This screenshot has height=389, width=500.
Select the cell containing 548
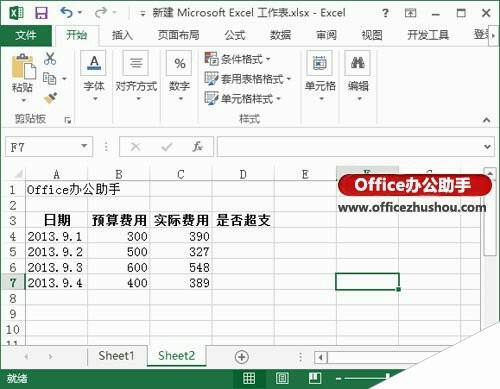click(181, 267)
